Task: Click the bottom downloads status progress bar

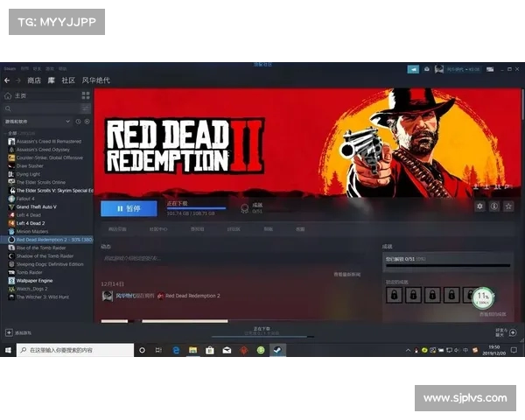Action: (x=262, y=337)
